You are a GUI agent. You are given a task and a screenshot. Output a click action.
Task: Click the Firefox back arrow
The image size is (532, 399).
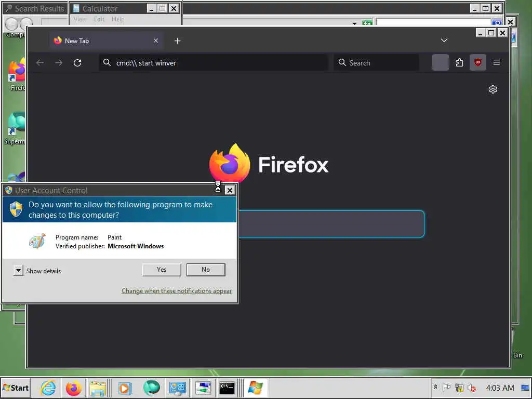coord(39,63)
